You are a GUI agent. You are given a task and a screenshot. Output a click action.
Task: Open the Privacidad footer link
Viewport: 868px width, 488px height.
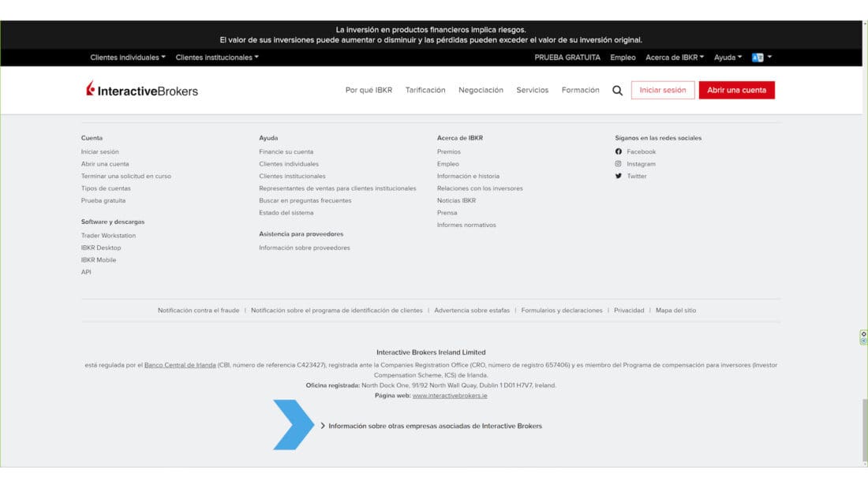(629, 311)
